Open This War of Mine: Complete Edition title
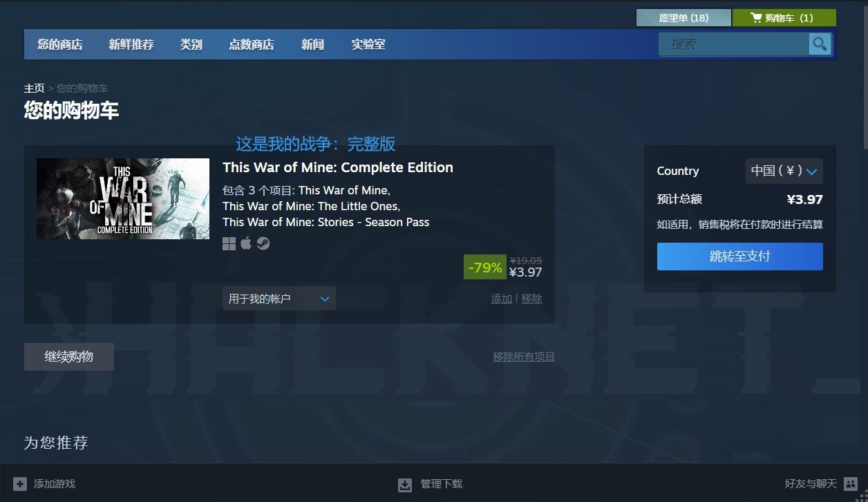The image size is (868, 502). pos(338,167)
